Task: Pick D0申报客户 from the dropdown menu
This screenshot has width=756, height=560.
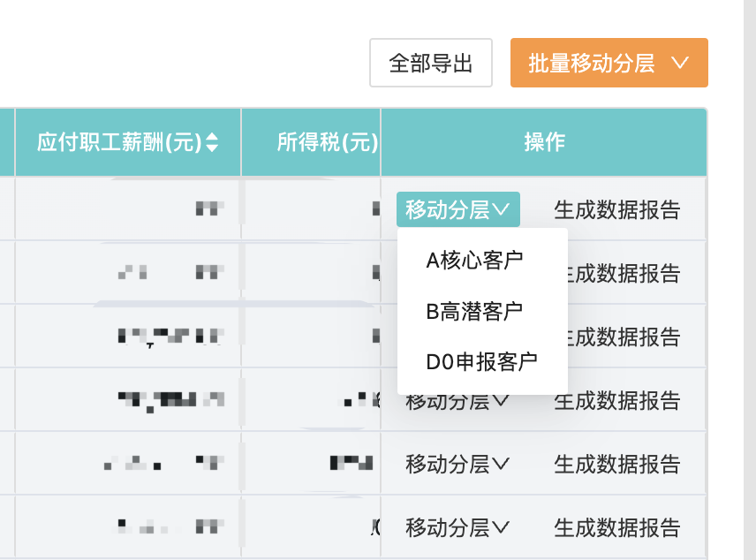Action: [x=481, y=362]
